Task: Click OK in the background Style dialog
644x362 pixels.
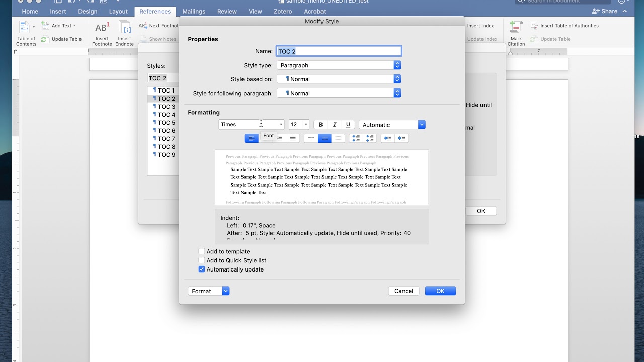Action: coord(481,211)
